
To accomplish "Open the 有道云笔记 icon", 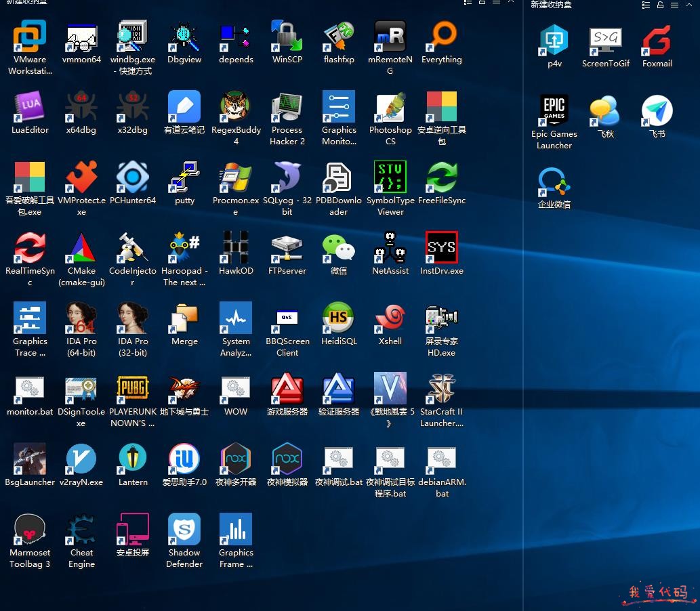I will click(x=184, y=106).
